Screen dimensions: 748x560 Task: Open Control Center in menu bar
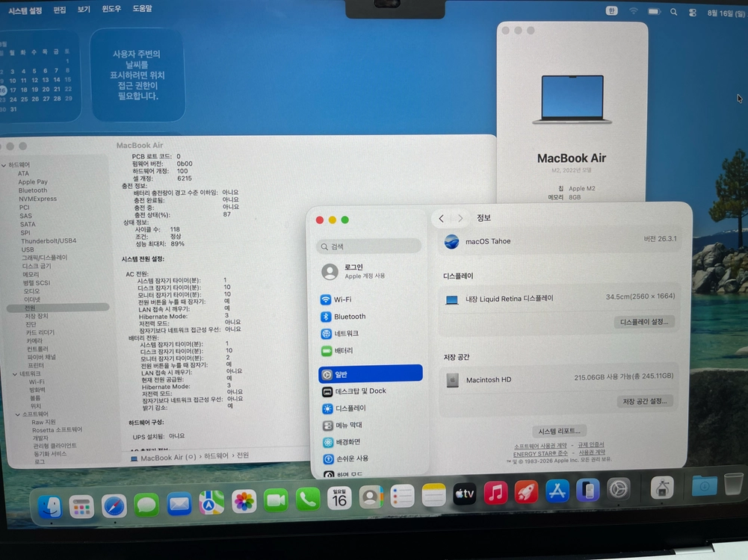(x=693, y=13)
